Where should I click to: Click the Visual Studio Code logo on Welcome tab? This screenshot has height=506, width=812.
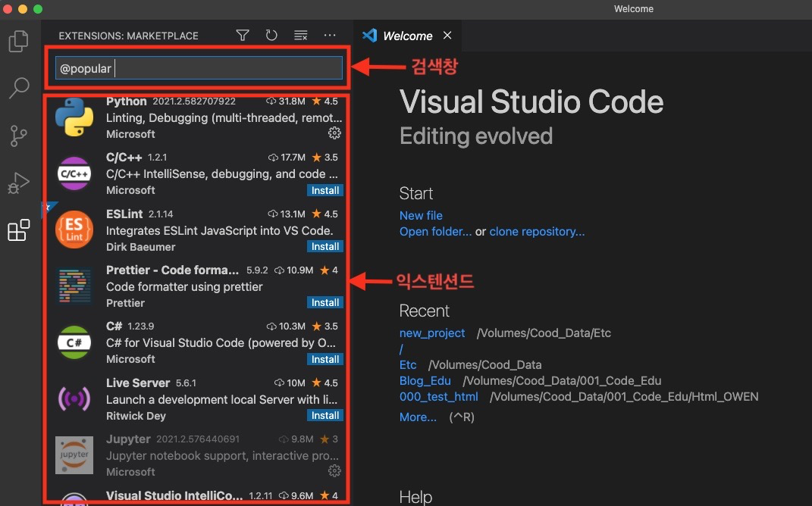click(x=369, y=35)
